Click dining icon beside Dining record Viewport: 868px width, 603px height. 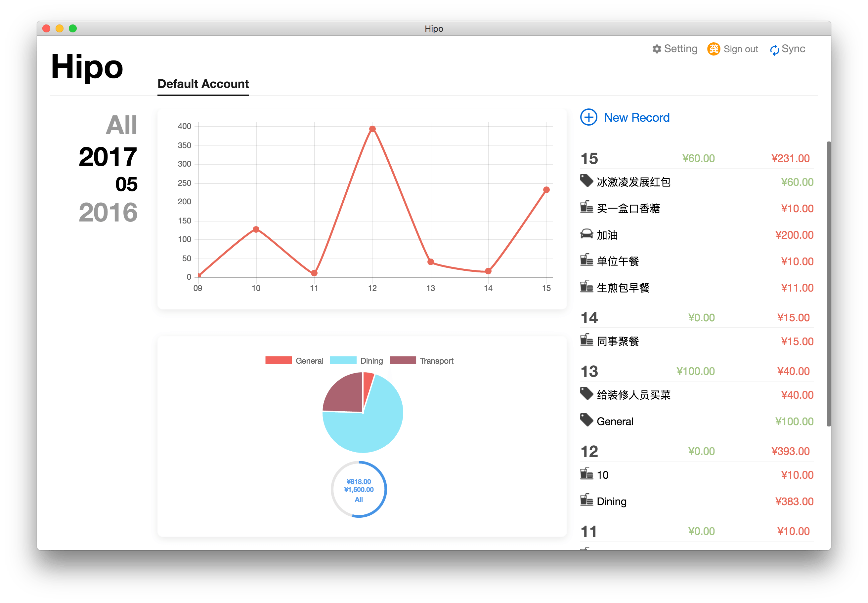click(586, 500)
